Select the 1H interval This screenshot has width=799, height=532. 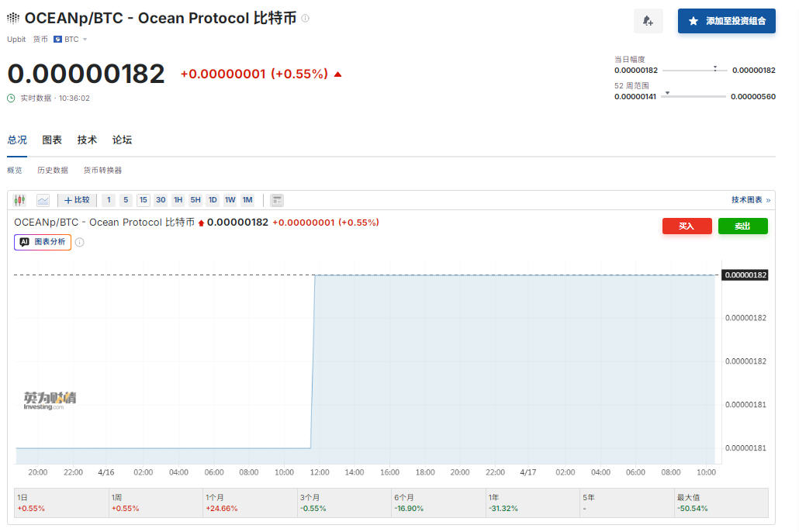click(178, 200)
